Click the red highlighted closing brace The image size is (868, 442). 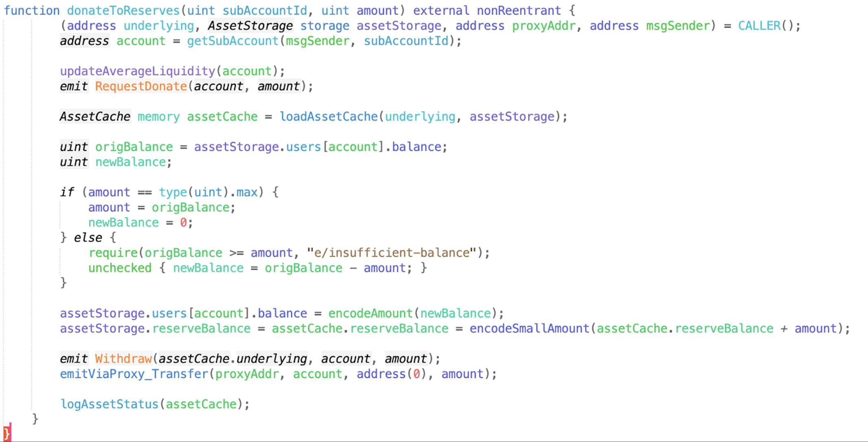(7, 433)
